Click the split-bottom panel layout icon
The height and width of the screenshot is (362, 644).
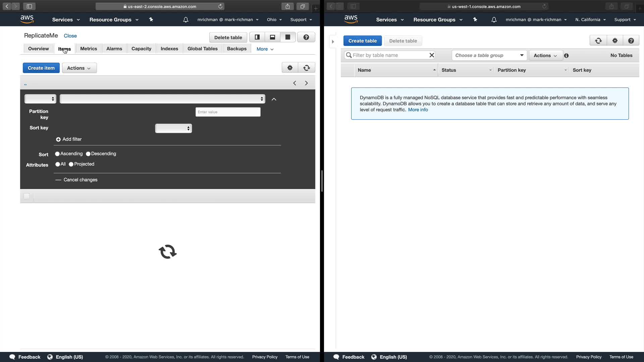(272, 37)
